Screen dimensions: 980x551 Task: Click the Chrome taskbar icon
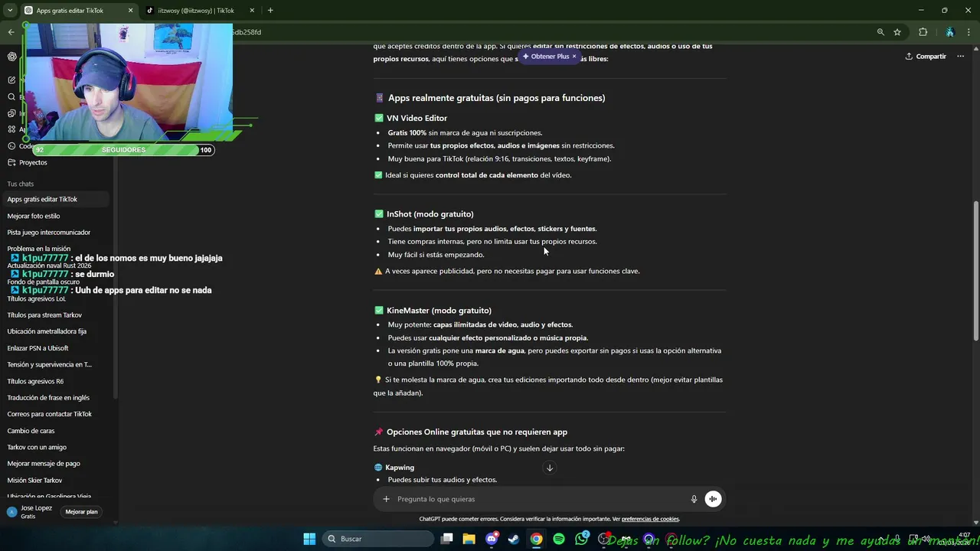(537, 539)
